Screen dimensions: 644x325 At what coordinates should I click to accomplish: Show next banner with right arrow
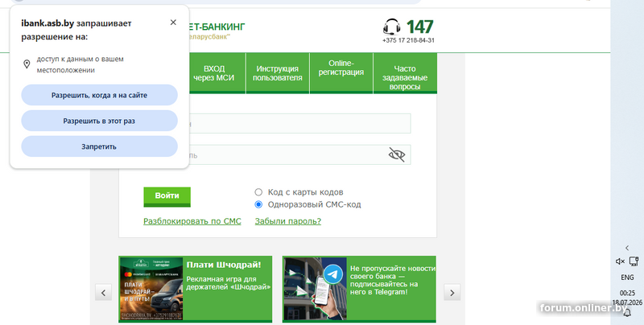click(452, 293)
